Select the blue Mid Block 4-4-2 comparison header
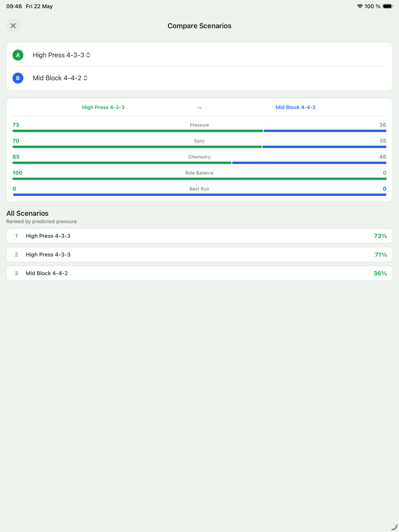Screen dimensions: 399x532 (296, 107)
